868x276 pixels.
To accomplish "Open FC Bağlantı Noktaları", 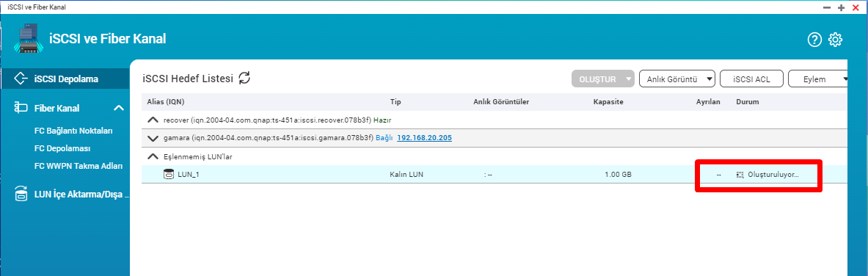I will point(73,131).
